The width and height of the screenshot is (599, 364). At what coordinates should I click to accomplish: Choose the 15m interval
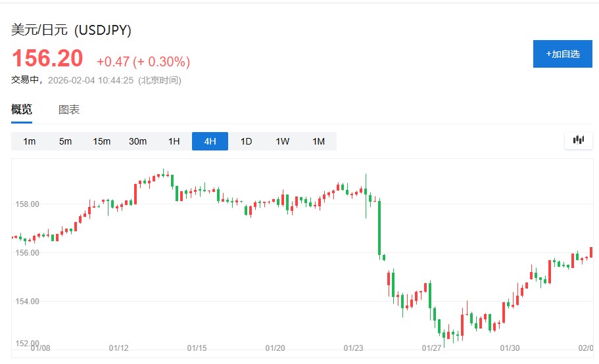tap(102, 141)
